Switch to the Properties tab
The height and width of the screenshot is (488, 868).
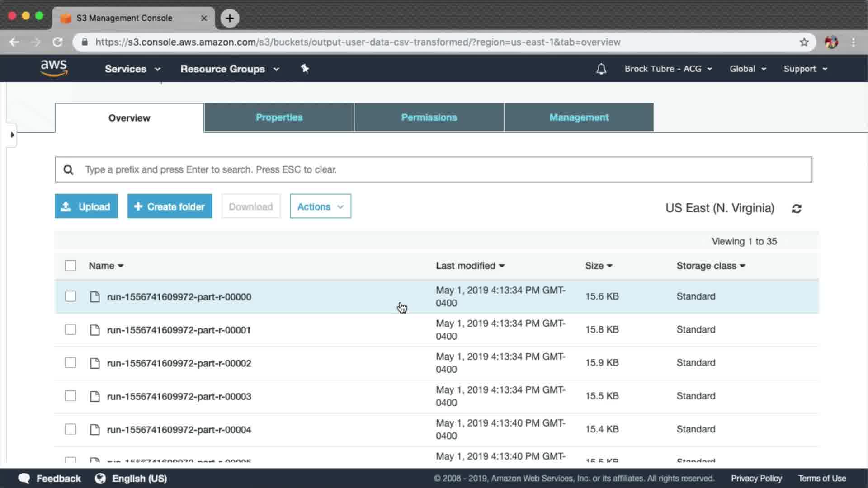coord(279,117)
